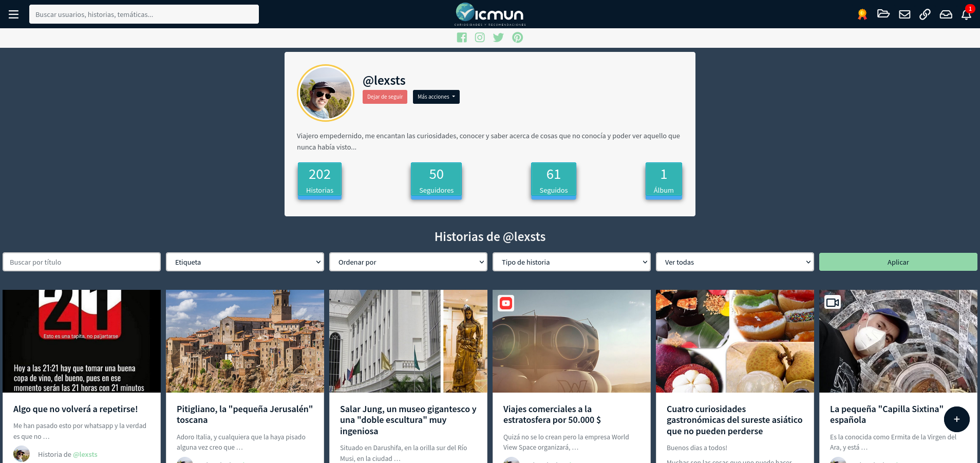
Task: Open the Salar Jung museum image
Action: 408,341
